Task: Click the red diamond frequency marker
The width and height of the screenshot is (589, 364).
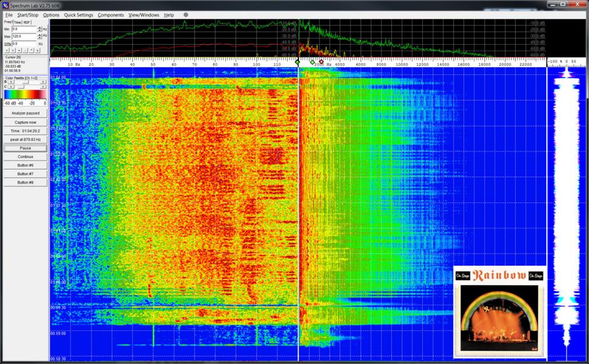Action: [x=321, y=62]
